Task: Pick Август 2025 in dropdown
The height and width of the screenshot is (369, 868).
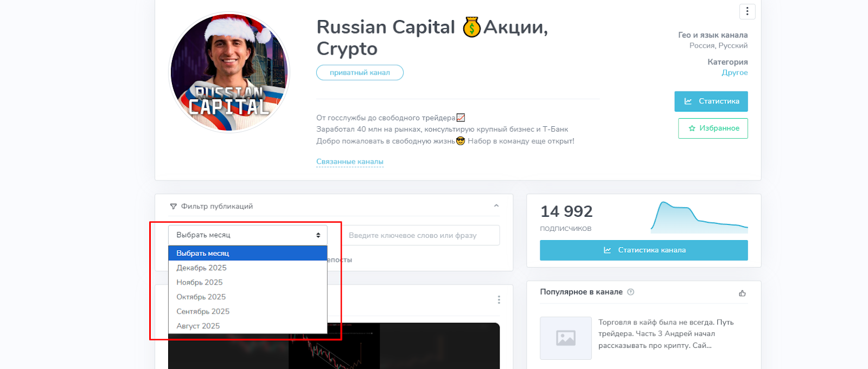Action: pyautogui.click(x=248, y=326)
